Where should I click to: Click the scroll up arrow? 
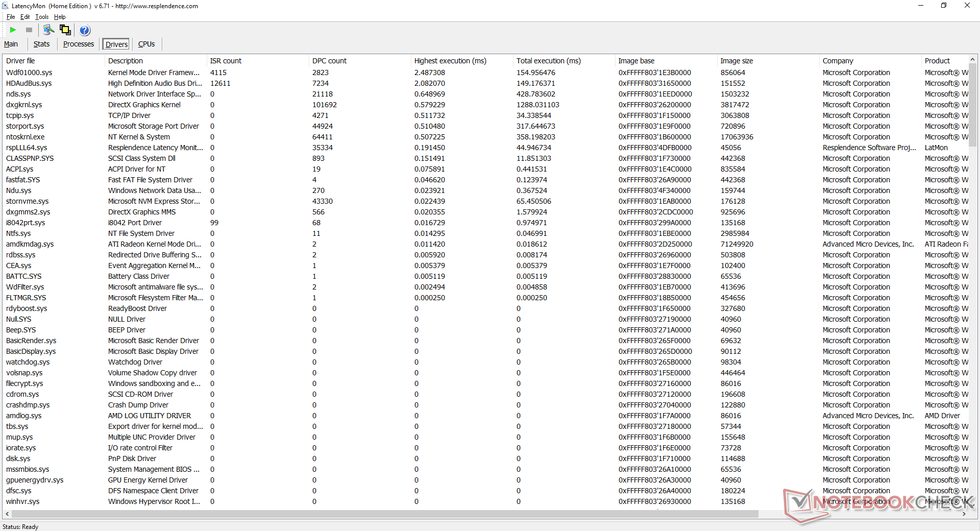tap(973, 59)
